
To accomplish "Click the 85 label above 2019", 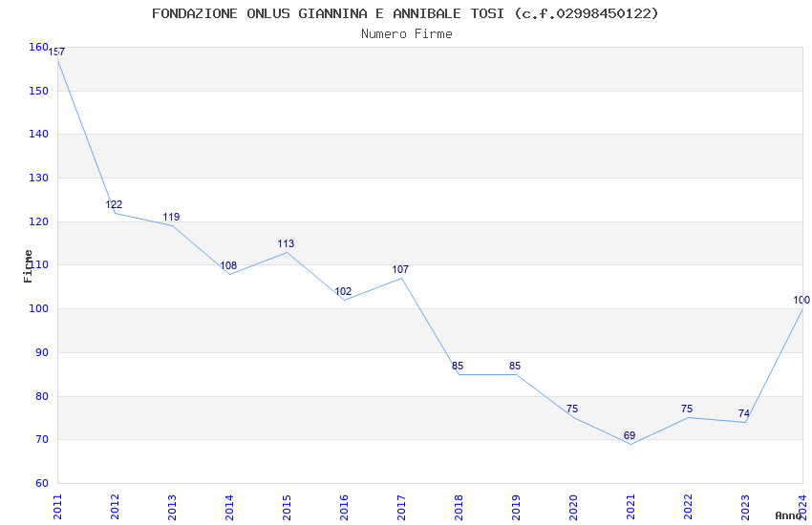I will click(515, 367).
